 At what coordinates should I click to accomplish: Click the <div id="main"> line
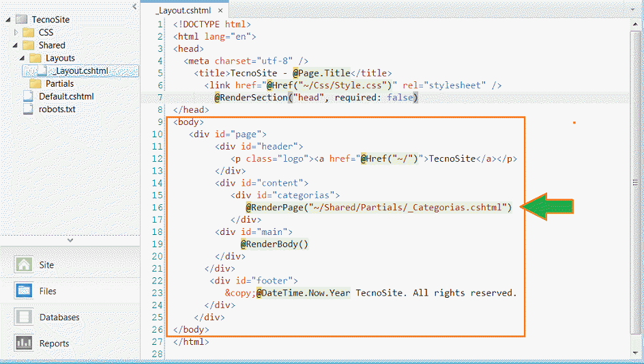coord(253,232)
